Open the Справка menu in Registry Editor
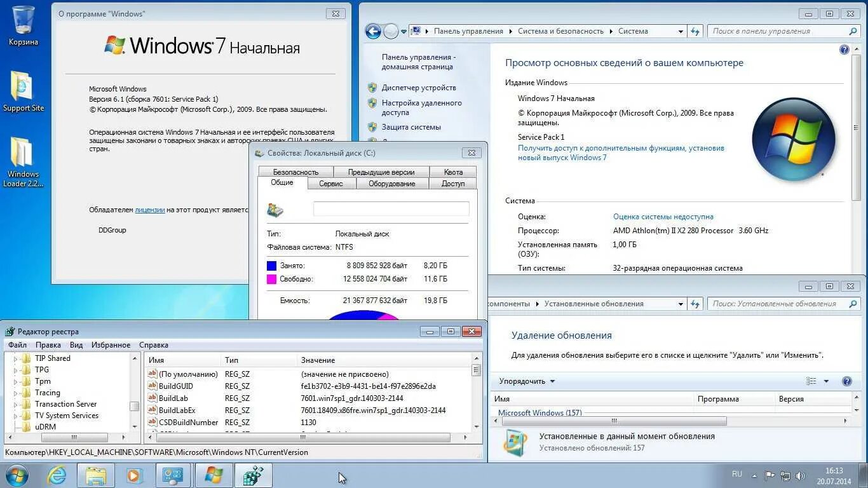 [x=154, y=345]
